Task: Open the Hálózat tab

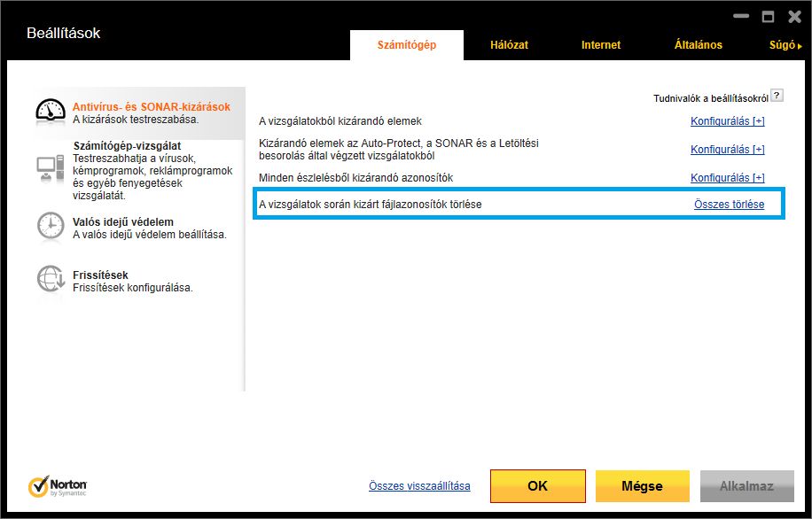Action: click(x=509, y=45)
